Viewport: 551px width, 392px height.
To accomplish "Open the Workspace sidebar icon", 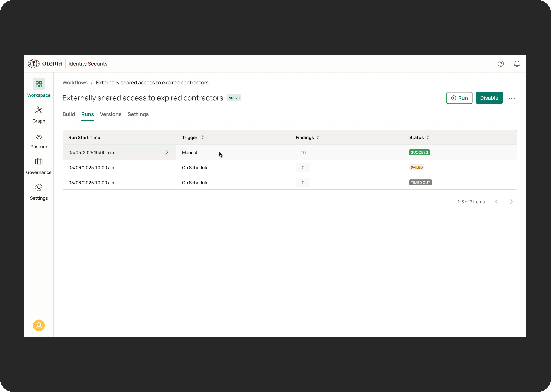I will coord(39,84).
